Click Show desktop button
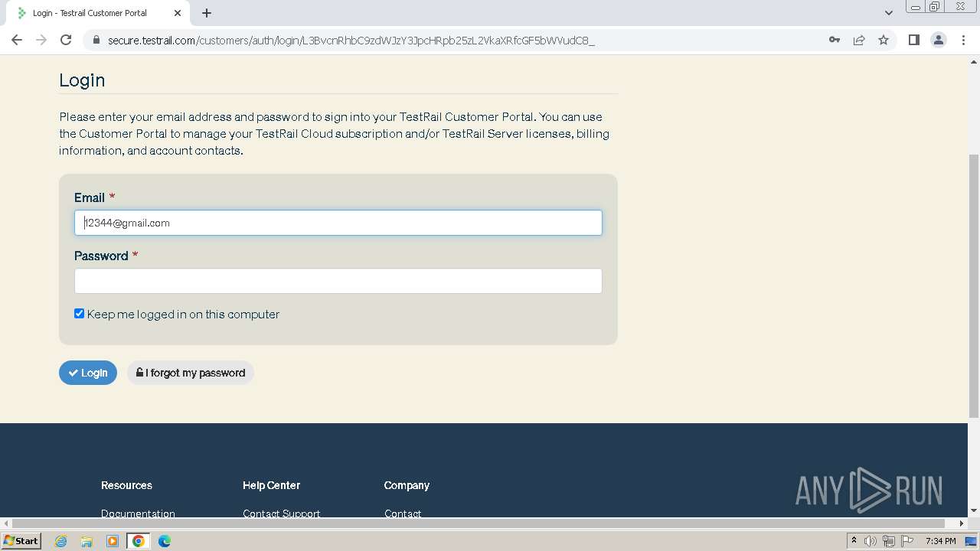The height and width of the screenshot is (551, 980). coord(971,541)
